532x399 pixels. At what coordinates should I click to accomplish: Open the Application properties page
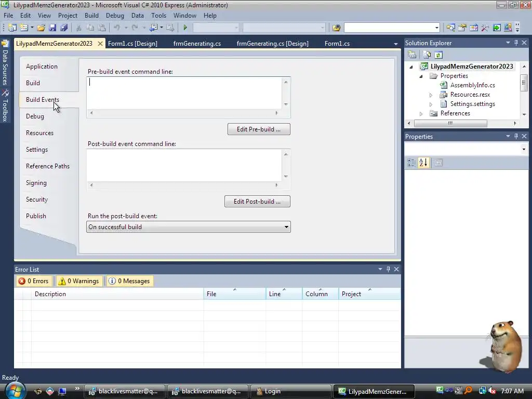[42, 66]
